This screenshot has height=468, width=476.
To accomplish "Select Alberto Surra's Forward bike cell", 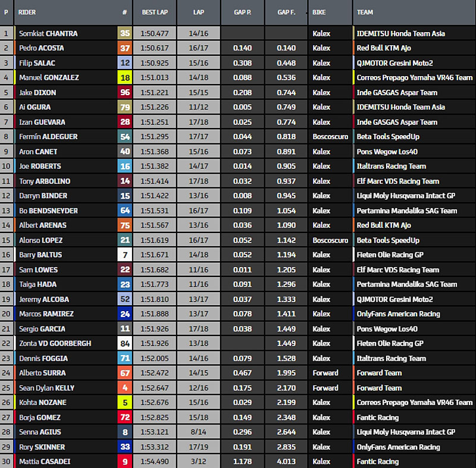I will tap(325, 373).
